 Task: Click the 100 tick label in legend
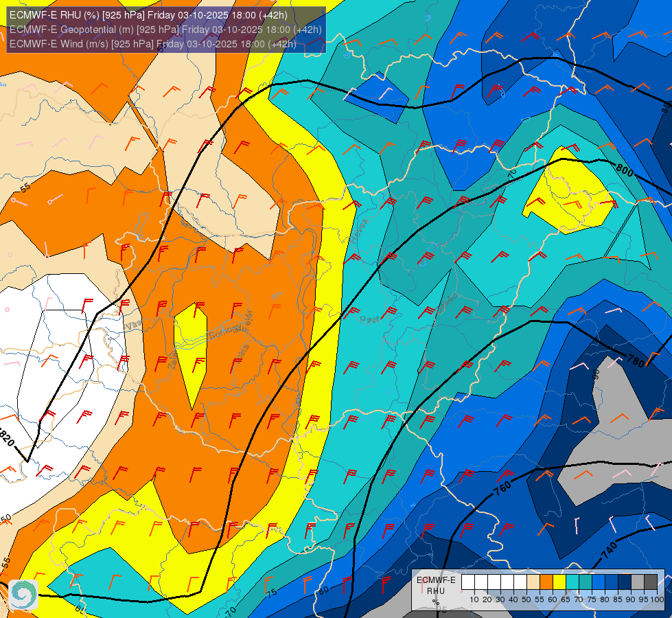[x=657, y=599]
